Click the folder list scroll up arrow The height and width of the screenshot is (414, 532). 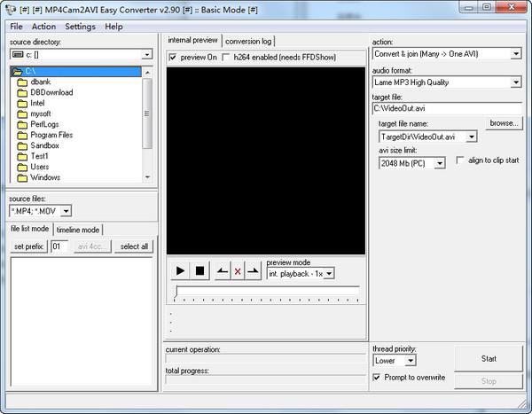point(147,73)
